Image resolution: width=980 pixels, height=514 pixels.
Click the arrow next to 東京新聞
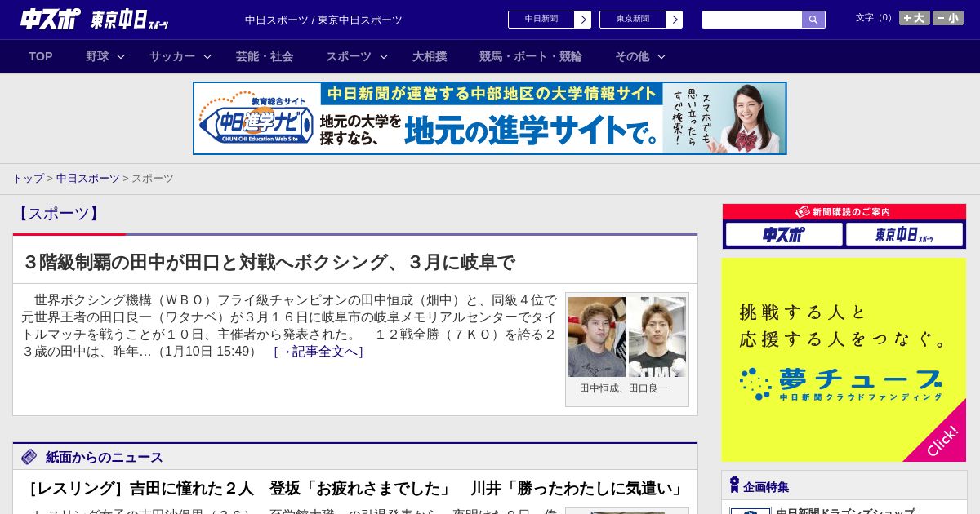(675, 20)
